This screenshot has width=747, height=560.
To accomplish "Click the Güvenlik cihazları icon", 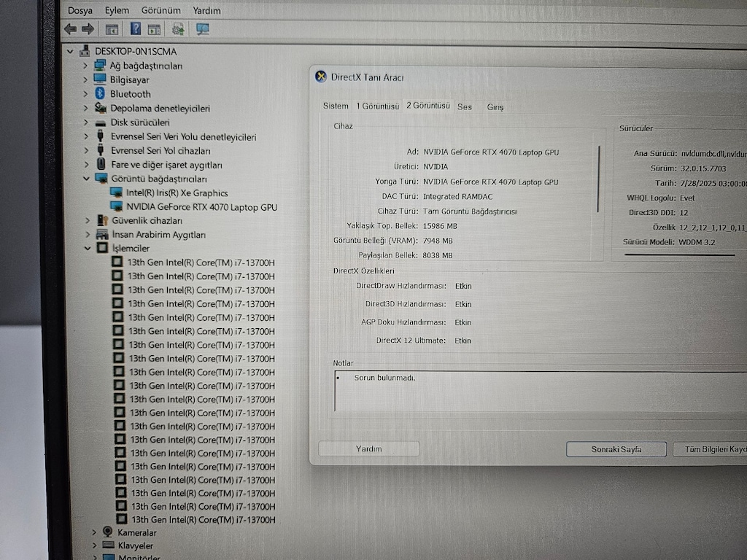I will click(x=102, y=220).
